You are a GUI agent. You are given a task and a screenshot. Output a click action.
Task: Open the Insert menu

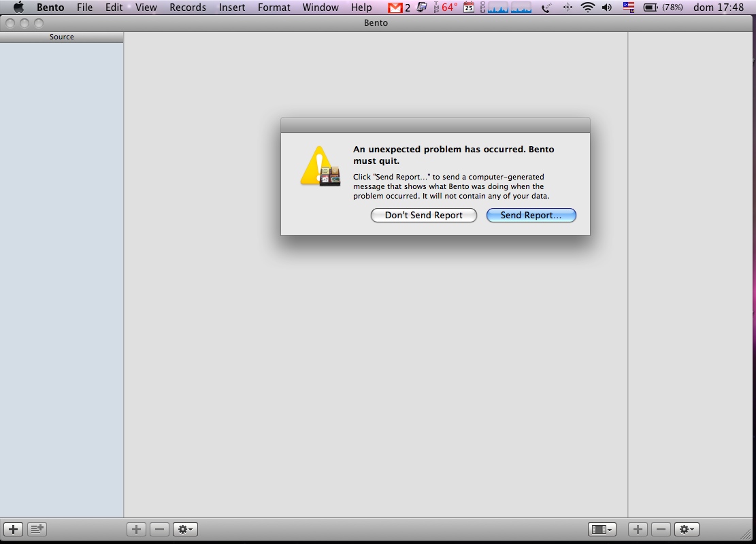tap(232, 7)
